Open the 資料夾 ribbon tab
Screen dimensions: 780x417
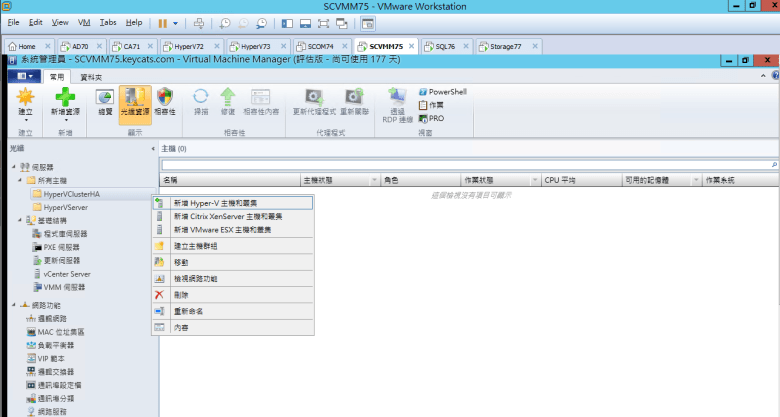tap(91, 75)
